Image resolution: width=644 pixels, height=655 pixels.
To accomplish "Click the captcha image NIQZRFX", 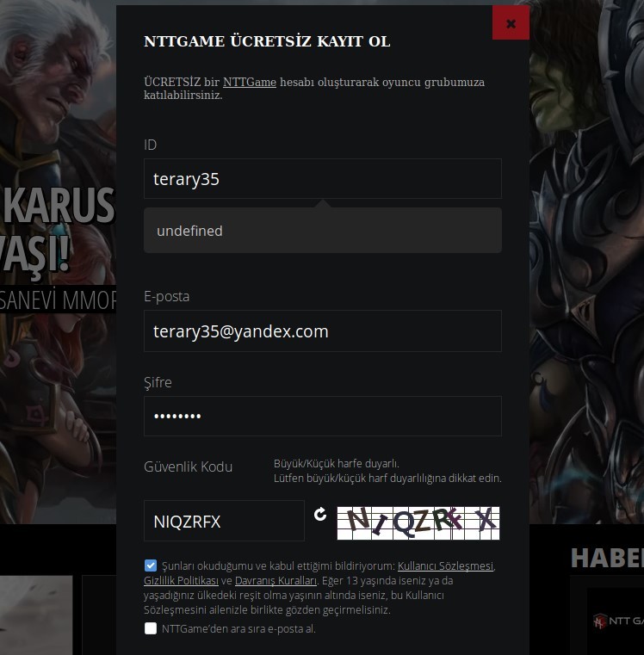I will tap(418, 523).
